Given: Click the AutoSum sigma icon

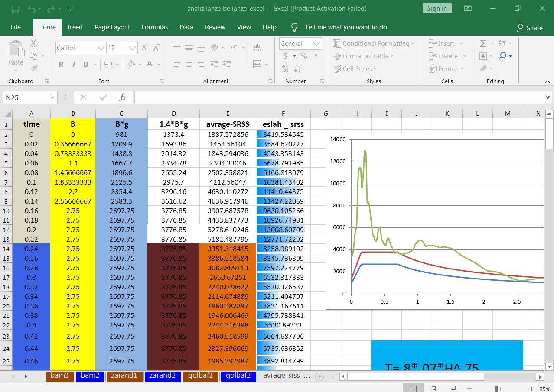Looking at the screenshot, I should tap(483, 43).
